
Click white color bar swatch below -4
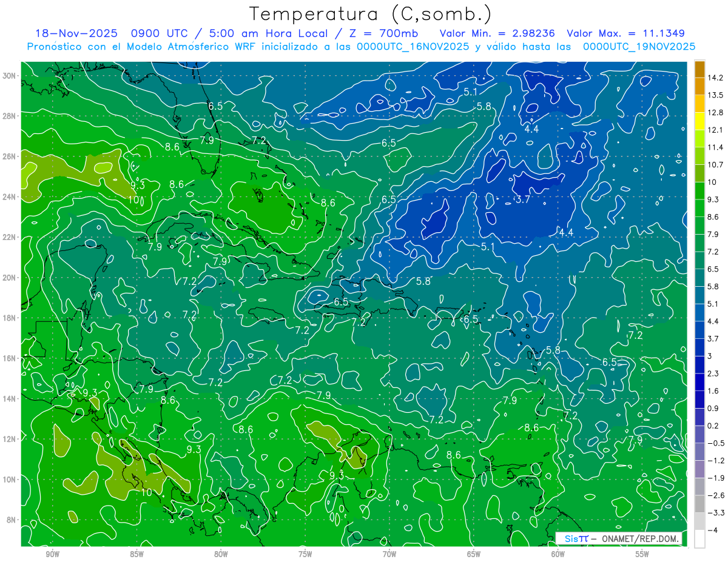click(699, 539)
